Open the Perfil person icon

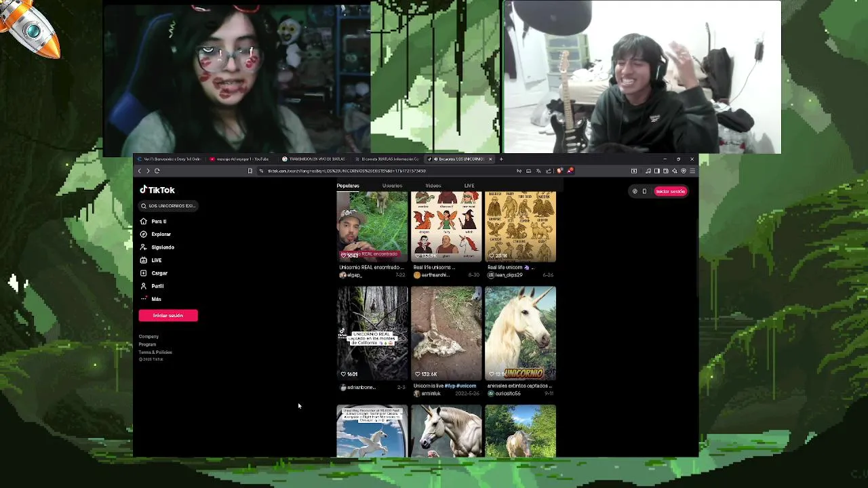[143, 286]
